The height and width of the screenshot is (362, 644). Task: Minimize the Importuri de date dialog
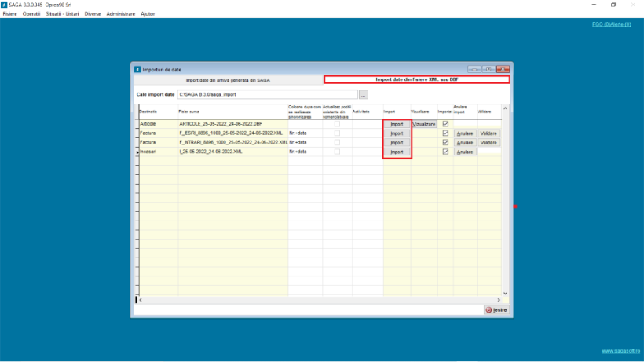tap(474, 69)
